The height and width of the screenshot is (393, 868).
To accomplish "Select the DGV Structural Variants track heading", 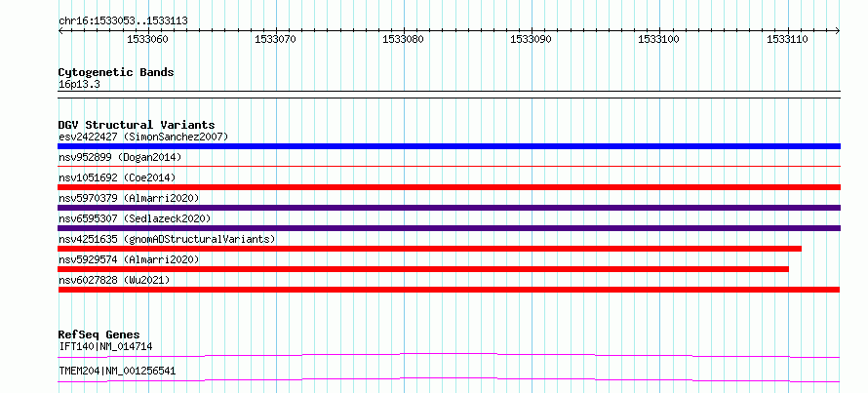I will coord(137,125).
